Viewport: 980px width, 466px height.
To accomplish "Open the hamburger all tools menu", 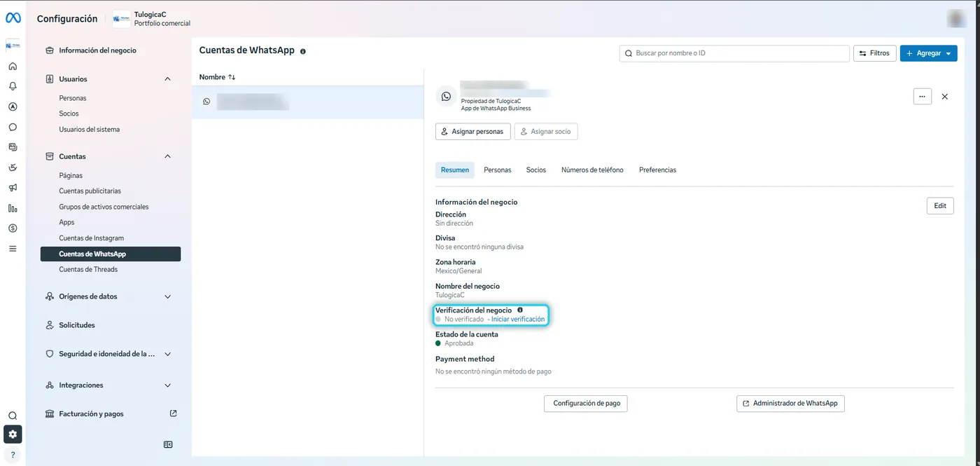I will (x=13, y=249).
